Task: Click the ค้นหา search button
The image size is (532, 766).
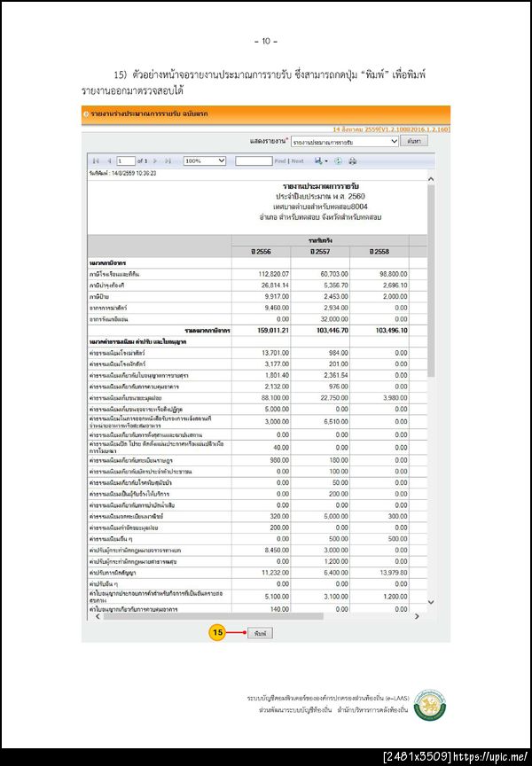Action: click(x=414, y=141)
